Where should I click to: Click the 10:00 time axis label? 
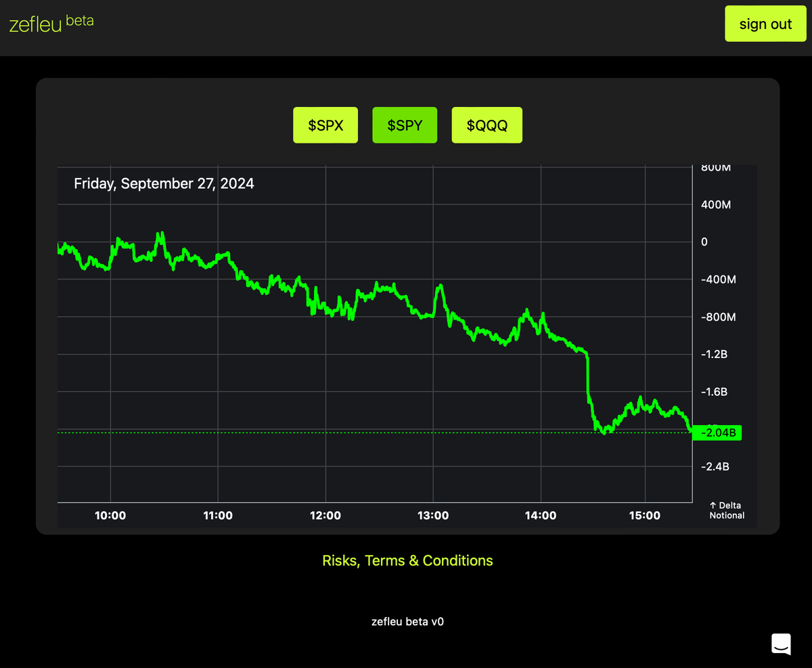(x=110, y=516)
